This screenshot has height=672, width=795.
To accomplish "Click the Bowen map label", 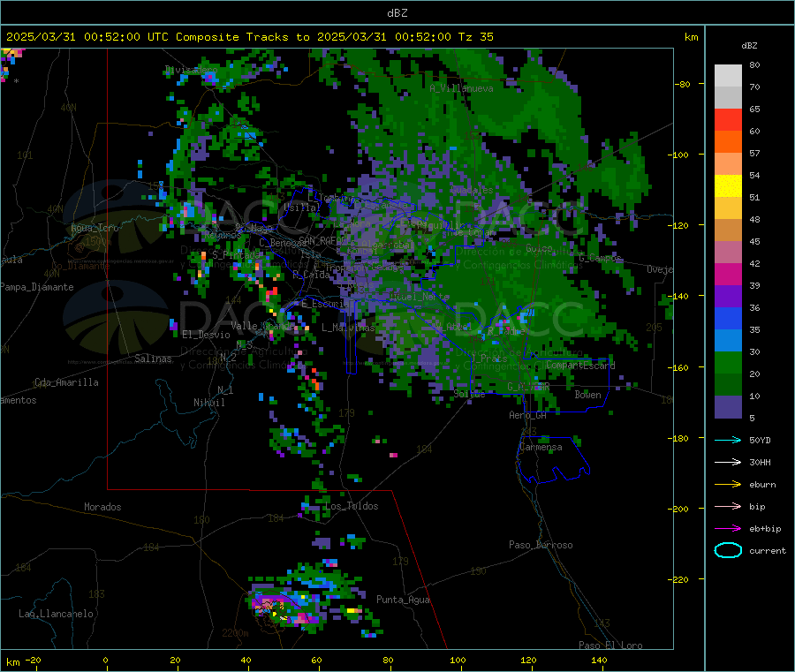I will tap(587, 395).
